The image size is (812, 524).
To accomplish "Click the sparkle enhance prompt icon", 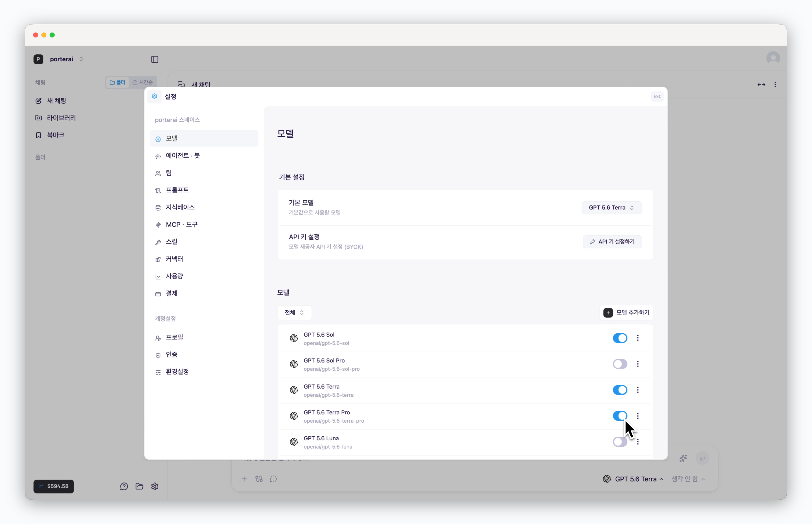I will 683,458.
